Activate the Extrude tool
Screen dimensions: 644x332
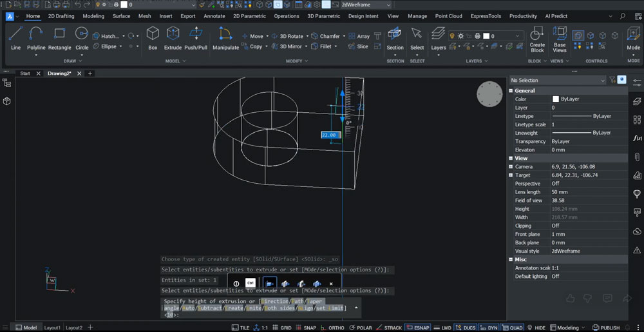[173, 38]
